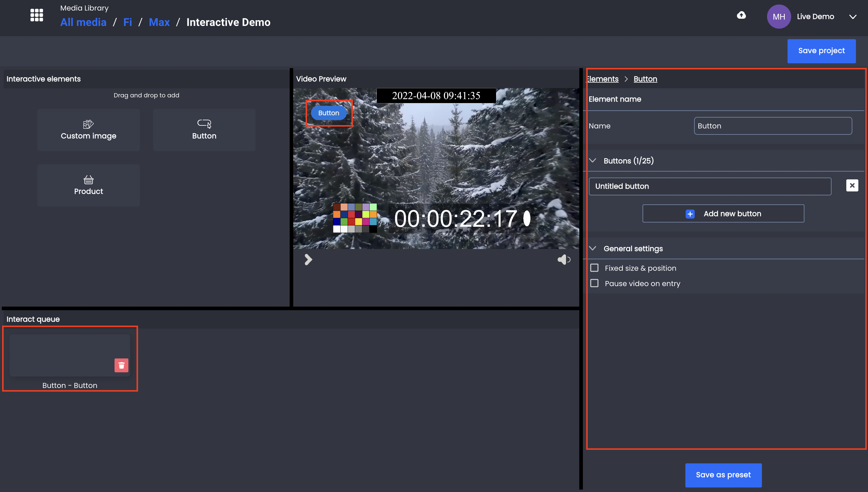This screenshot has height=492, width=868.
Task: Play the video preview
Action: pos(308,260)
